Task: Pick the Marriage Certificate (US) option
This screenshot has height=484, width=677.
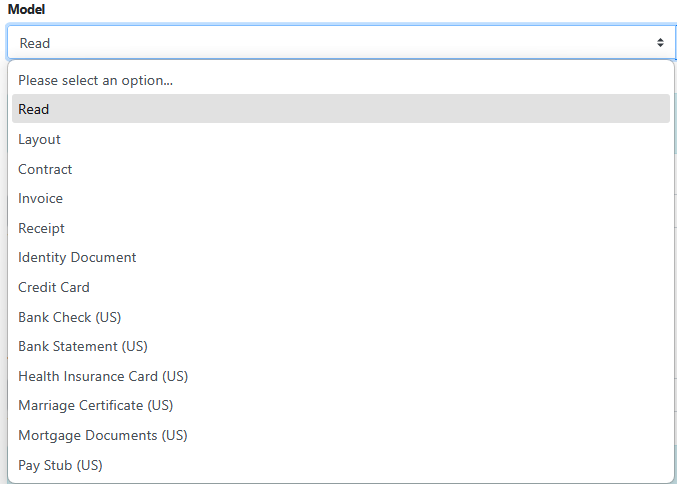Action: click(96, 405)
